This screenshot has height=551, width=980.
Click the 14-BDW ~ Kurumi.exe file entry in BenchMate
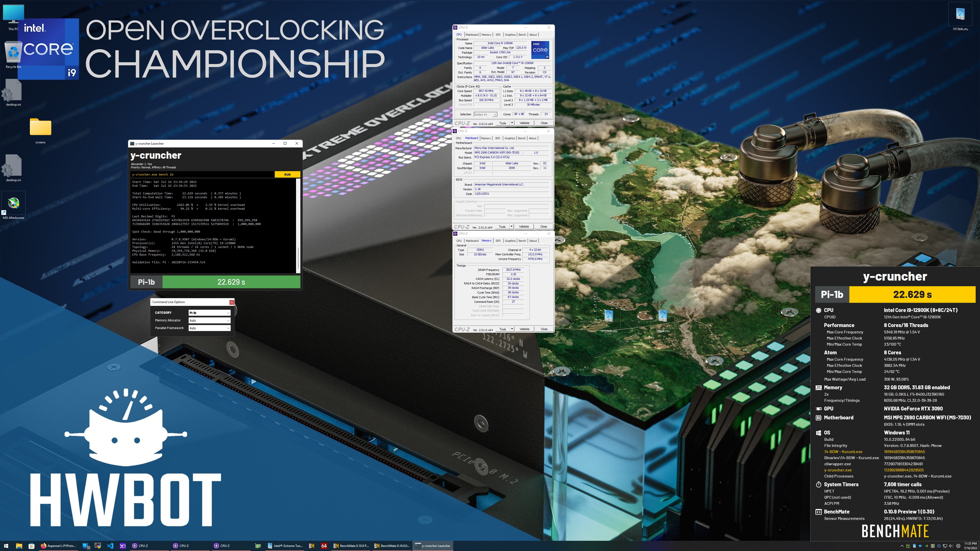843,452
